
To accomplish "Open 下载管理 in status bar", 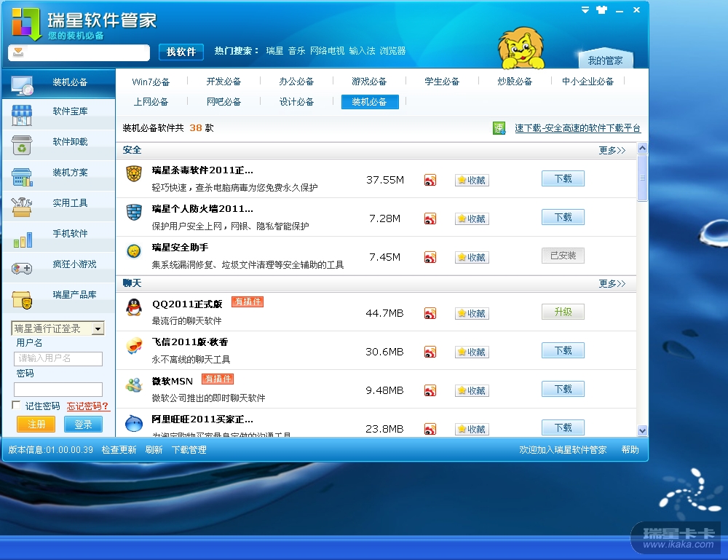I will pos(189,450).
